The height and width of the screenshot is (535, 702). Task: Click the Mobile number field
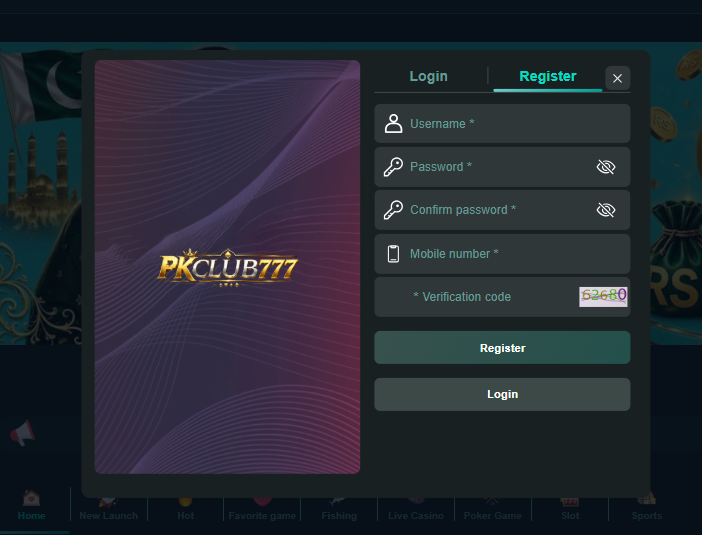click(502, 254)
